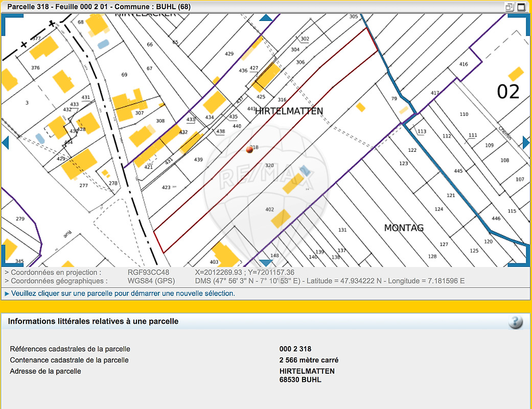Pan the map right with right arrow

click(x=526, y=142)
